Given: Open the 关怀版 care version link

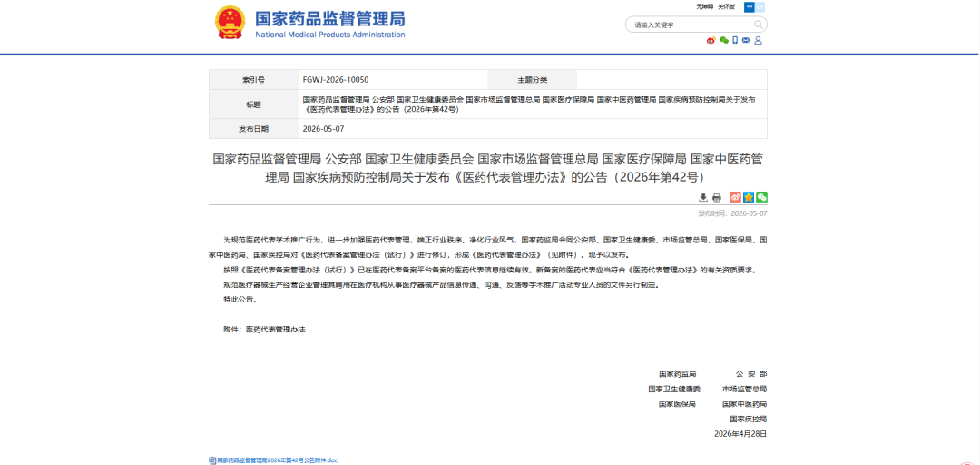Looking at the screenshot, I should point(726,7).
